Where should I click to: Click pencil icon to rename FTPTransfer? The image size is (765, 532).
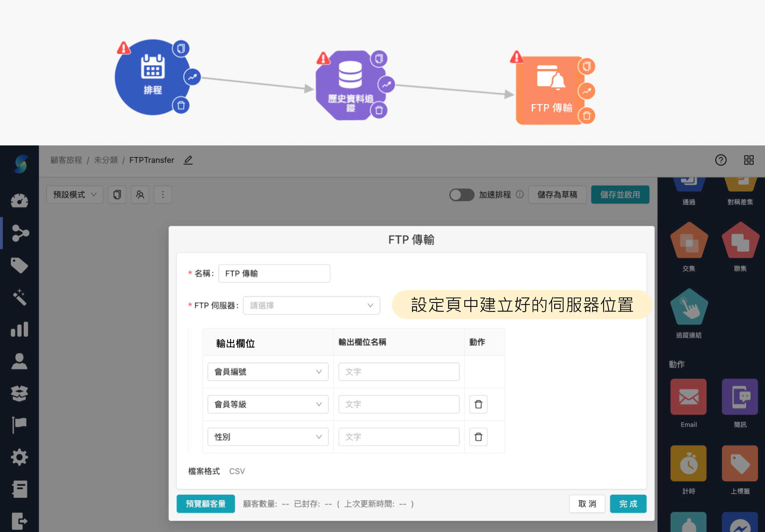coord(188,160)
